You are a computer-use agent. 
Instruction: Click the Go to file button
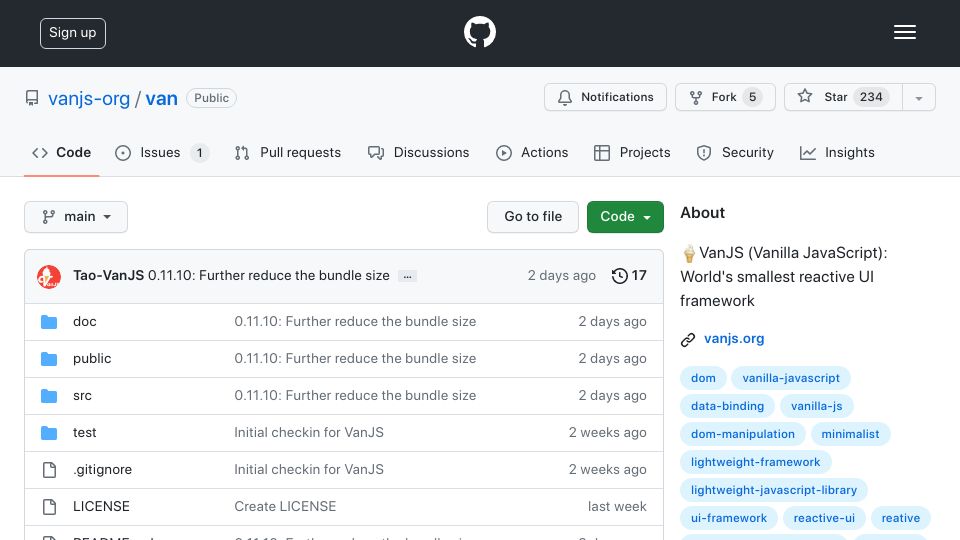click(x=533, y=217)
